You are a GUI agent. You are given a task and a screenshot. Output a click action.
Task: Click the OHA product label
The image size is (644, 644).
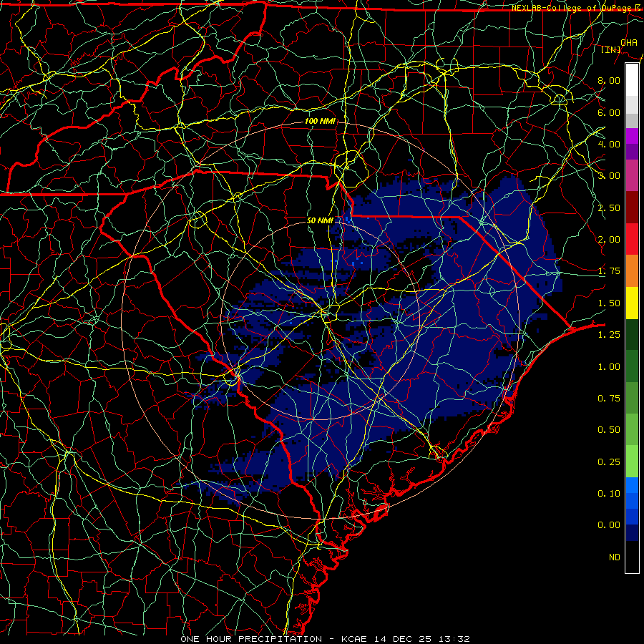click(629, 42)
